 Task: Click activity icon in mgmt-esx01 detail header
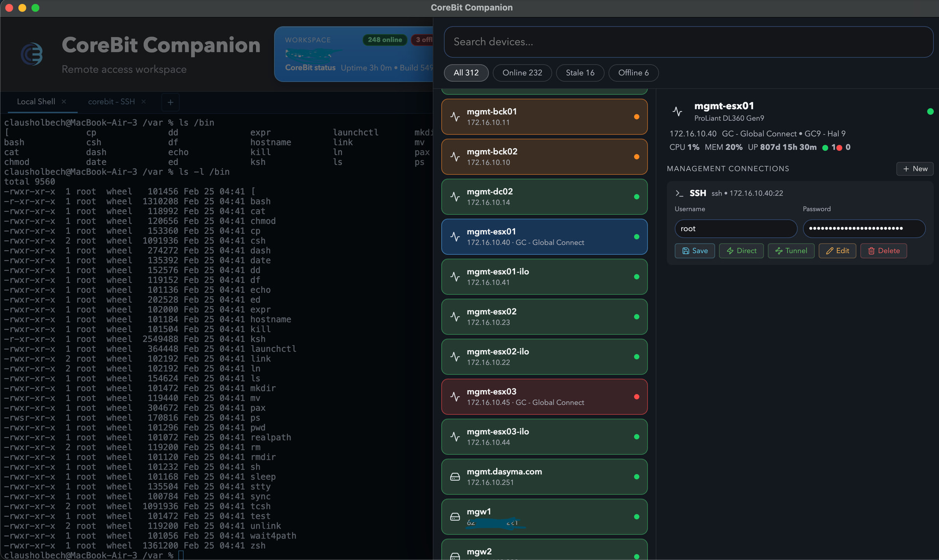tap(677, 112)
